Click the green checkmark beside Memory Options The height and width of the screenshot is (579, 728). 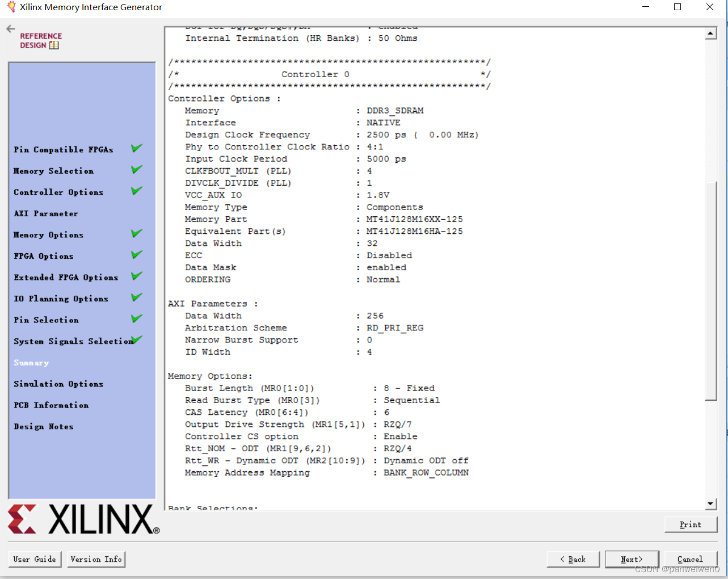pyautogui.click(x=137, y=233)
